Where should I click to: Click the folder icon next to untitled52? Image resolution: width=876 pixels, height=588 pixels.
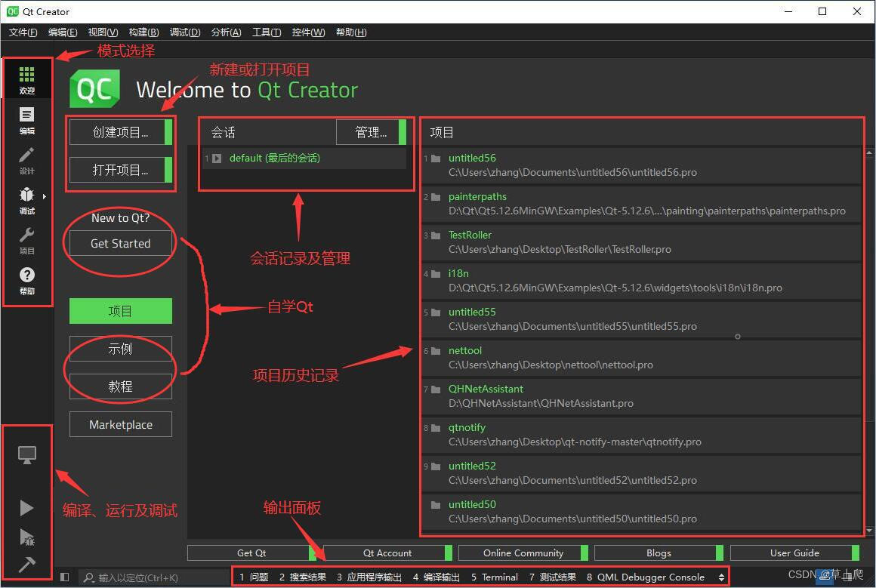tap(436, 466)
